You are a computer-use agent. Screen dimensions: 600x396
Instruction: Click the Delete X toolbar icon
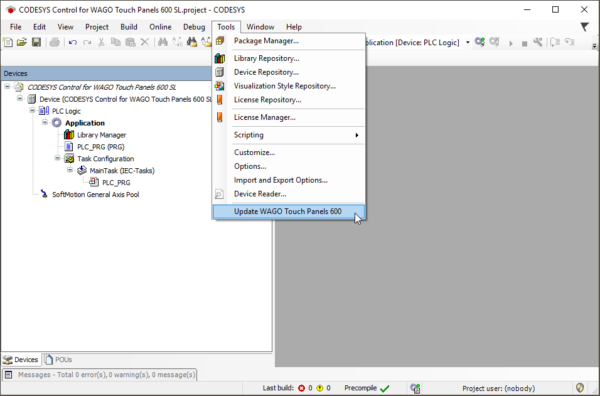tap(145, 42)
